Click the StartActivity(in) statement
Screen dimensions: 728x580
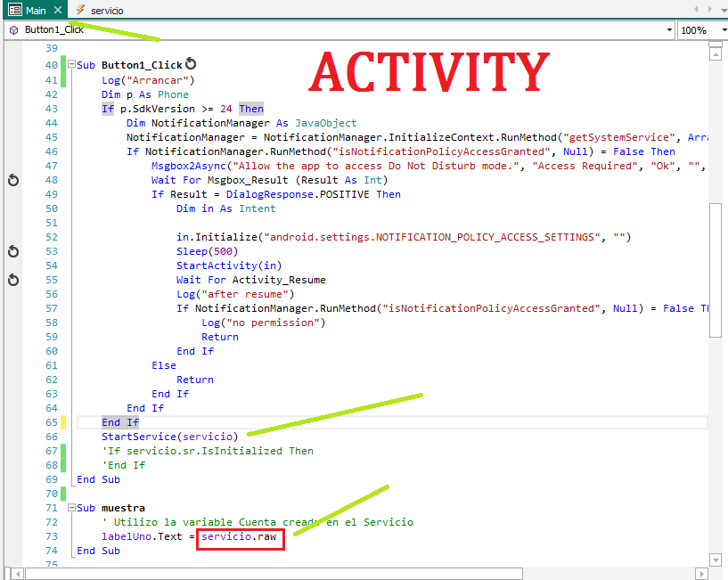click(229, 265)
